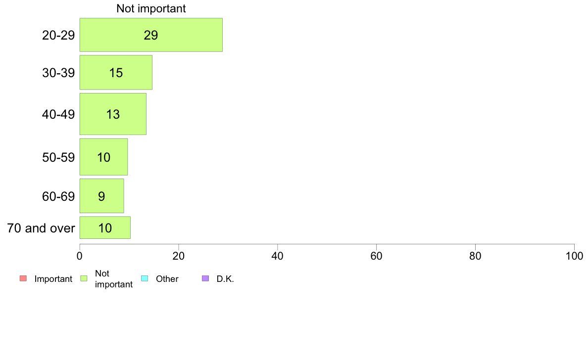Screen dimensions: 588x364
Task: Select the 30-39 bar showing 15
Action: coord(116,73)
